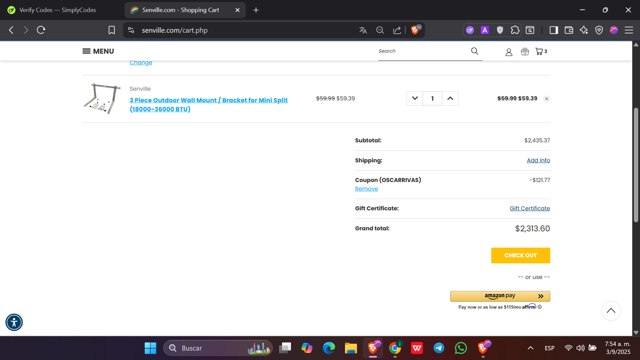Open the zoom level icon
The image size is (640, 360).
pos(380,30)
